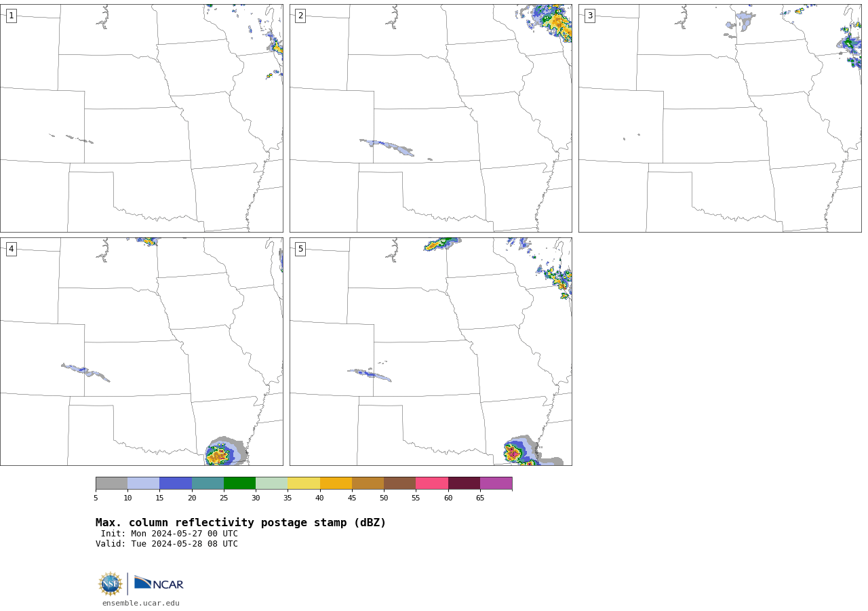This screenshot has height=611, width=868.
Task: Select the orange 40-45 dBZ swatch
Action: (x=336, y=483)
